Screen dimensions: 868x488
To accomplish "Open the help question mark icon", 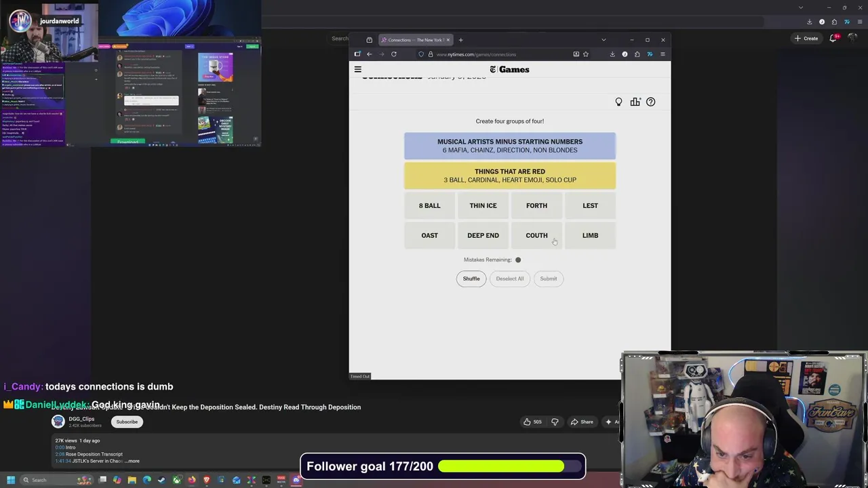I will click(x=650, y=102).
